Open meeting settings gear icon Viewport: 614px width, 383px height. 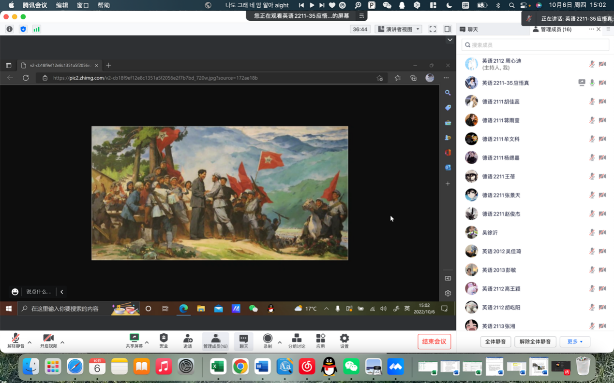pyautogui.click(x=344, y=340)
